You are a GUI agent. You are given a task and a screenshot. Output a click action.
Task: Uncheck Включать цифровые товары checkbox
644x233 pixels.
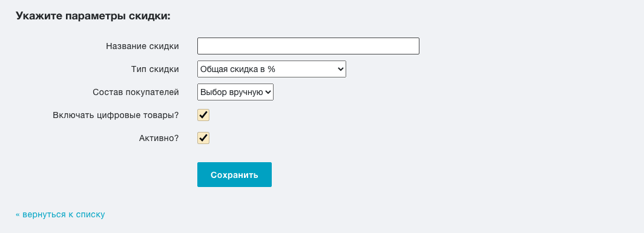click(x=203, y=115)
